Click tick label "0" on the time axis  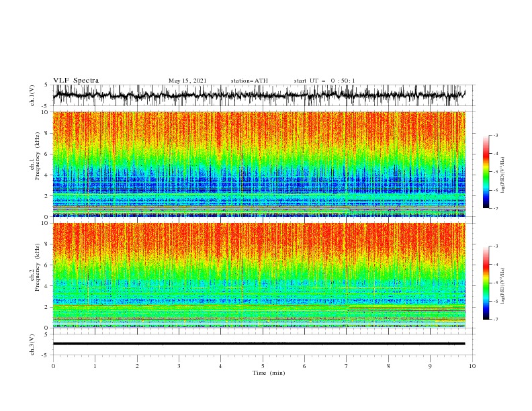point(53,366)
